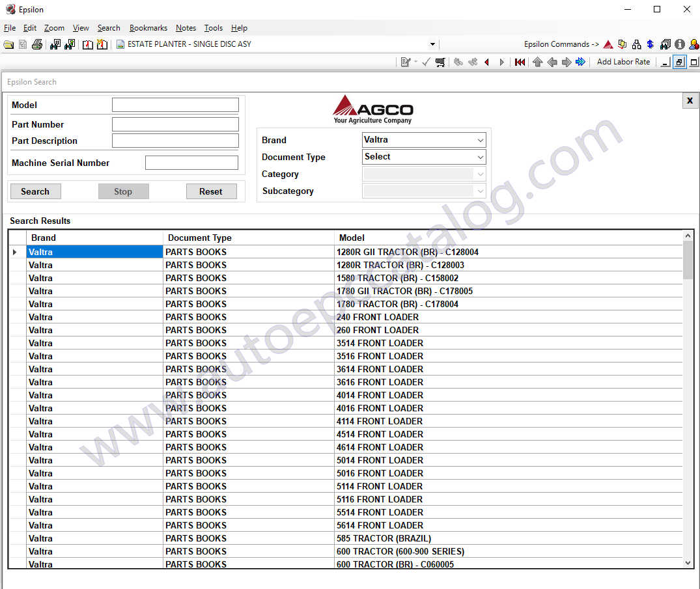700x589 pixels.
Task: Click the gray up arrow icon
Action: coord(537,62)
